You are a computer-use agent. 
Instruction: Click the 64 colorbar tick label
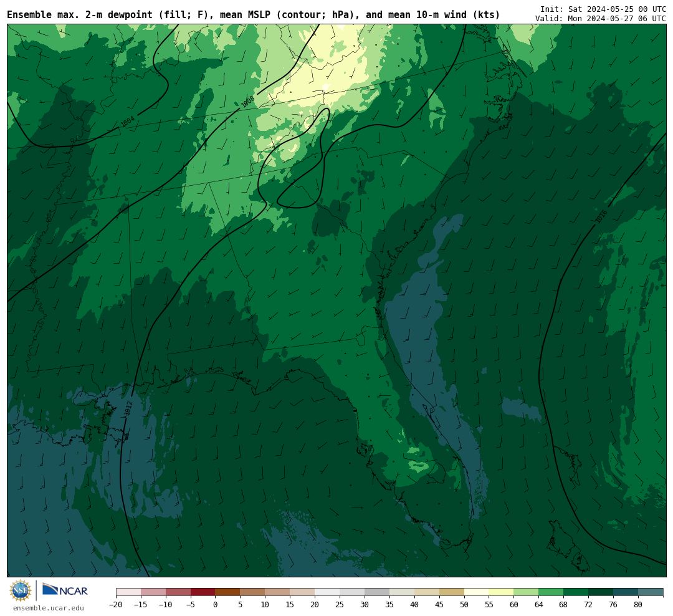click(539, 605)
